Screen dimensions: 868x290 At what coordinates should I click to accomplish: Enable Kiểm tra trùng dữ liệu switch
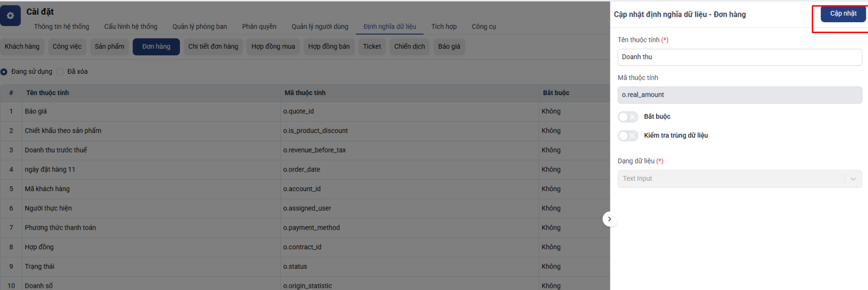pos(628,136)
